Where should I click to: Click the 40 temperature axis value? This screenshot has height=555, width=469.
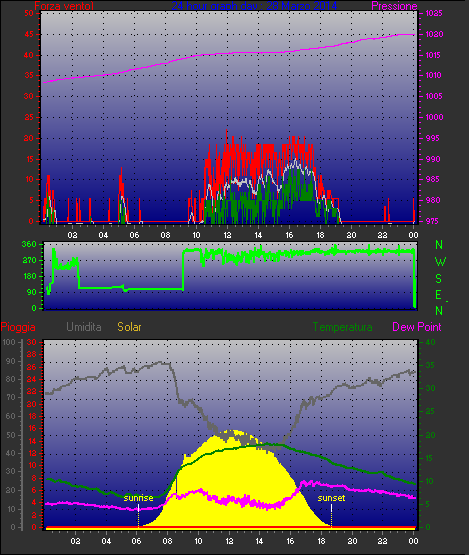pos(430,342)
